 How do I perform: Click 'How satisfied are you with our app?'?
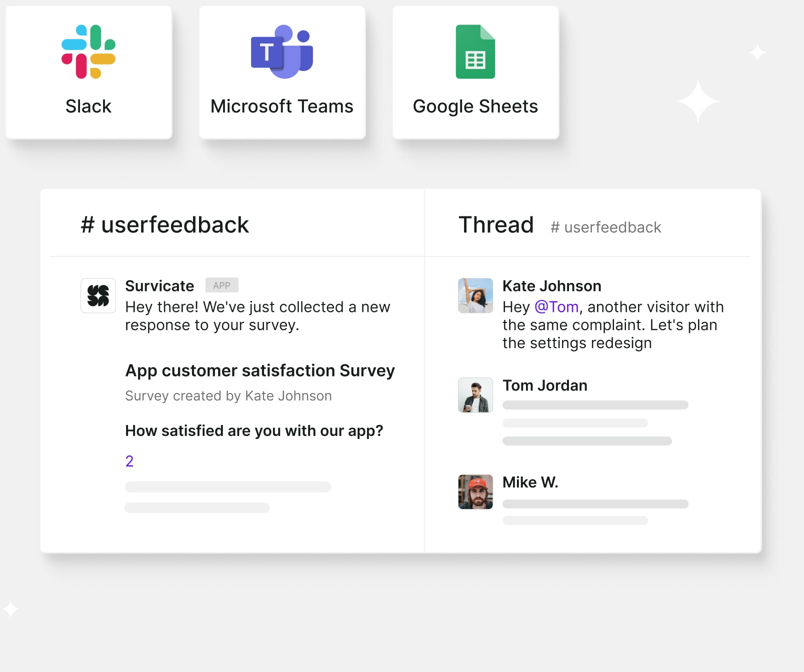[x=254, y=431]
